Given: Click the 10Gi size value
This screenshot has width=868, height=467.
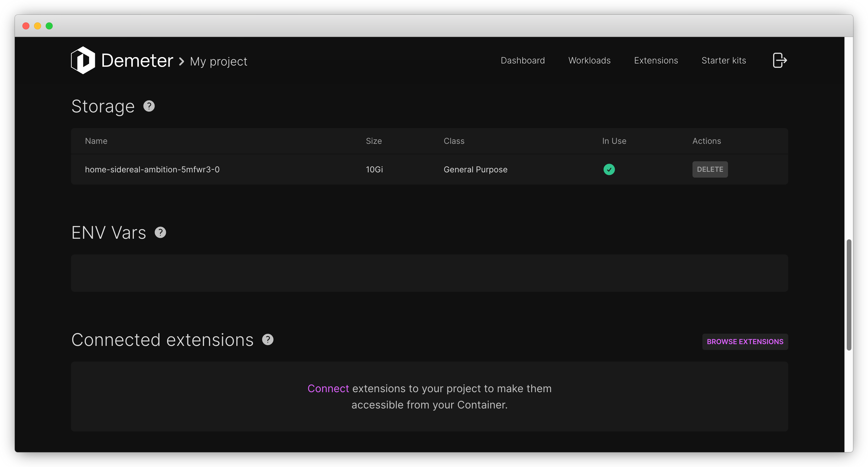Looking at the screenshot, I should [x=374, y=169].
